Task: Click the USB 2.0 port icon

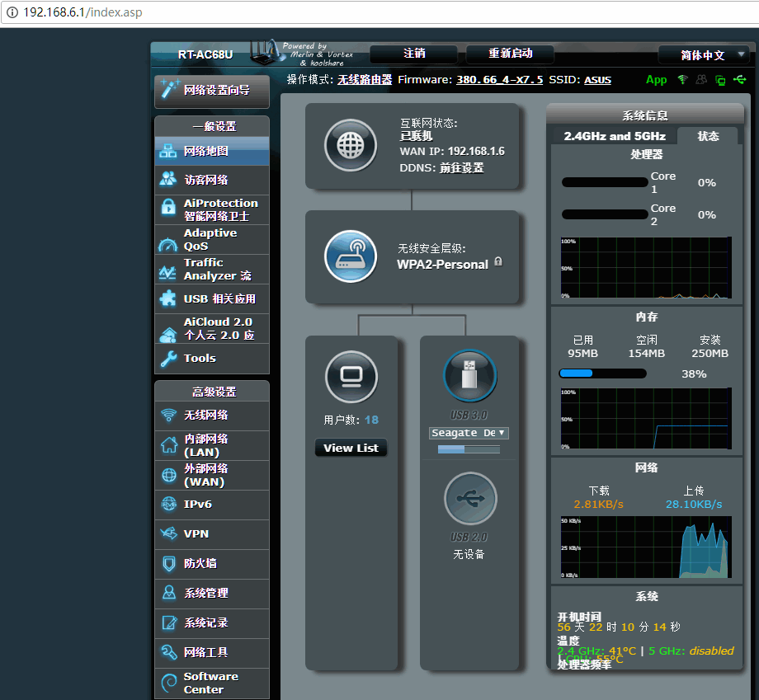Action: (x=469, y=499)
